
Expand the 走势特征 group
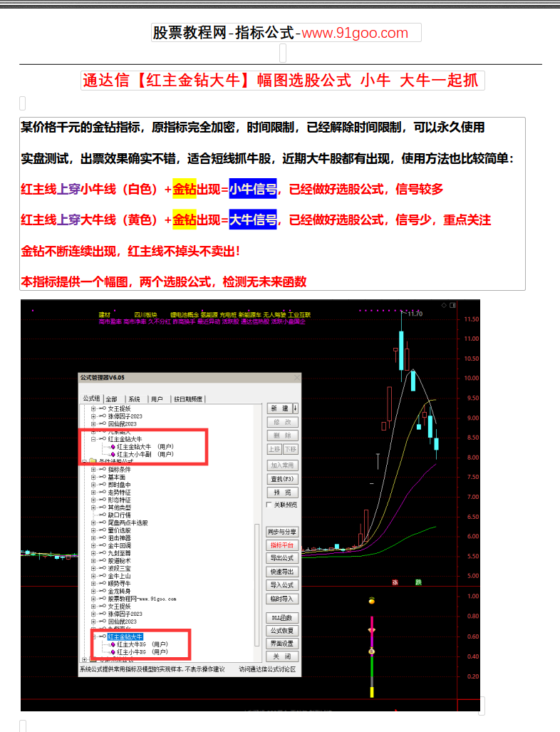point(93,493)
